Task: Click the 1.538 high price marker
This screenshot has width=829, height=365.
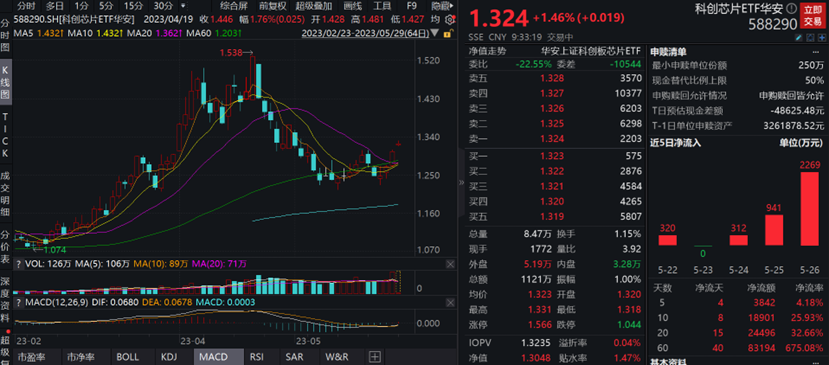Action: (x=232, y=53)
